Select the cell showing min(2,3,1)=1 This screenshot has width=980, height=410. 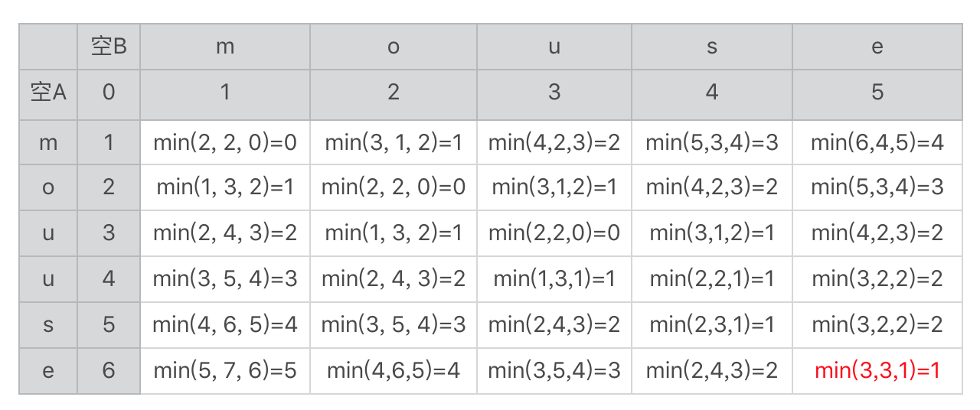tap(712, 325)
